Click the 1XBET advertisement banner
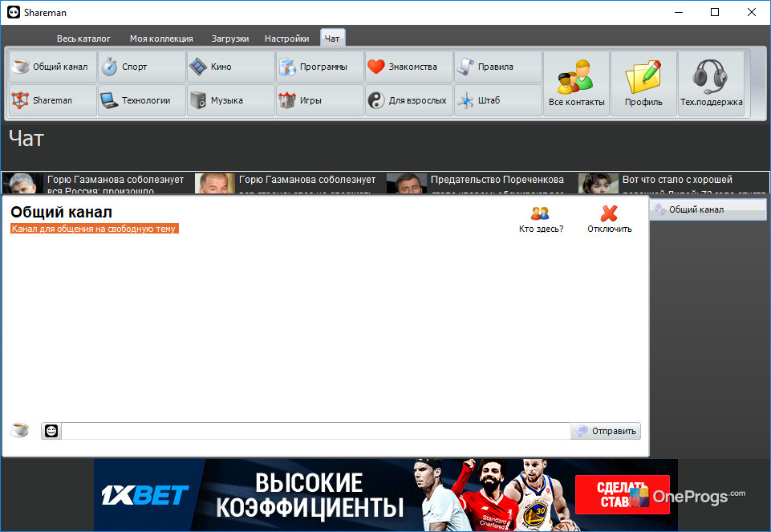 point(385,495)
